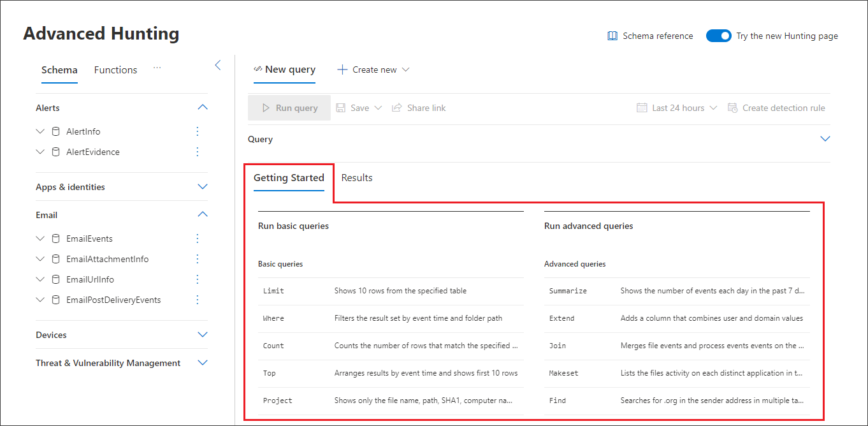Expand the Devices schema category

pyautogui.click(x=203, y=334)
